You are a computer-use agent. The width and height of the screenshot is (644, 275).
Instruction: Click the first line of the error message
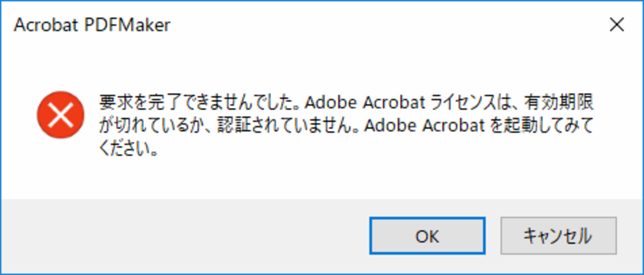point(346,103)
